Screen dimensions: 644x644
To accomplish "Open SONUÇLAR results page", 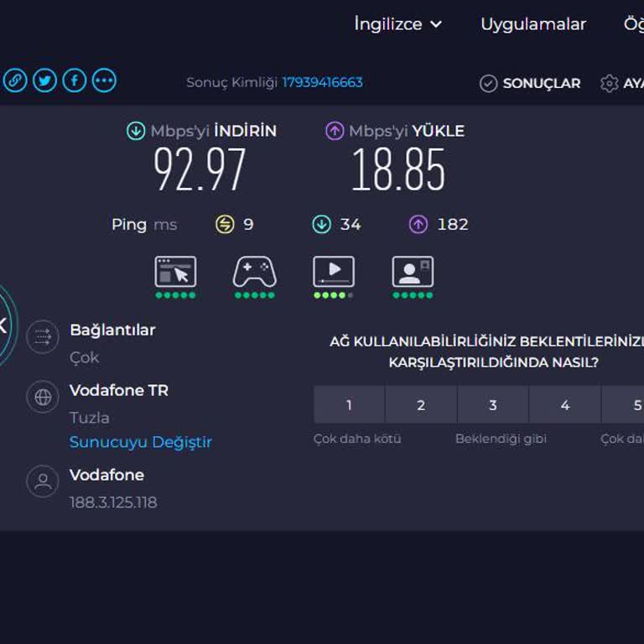I will (542, 83).
